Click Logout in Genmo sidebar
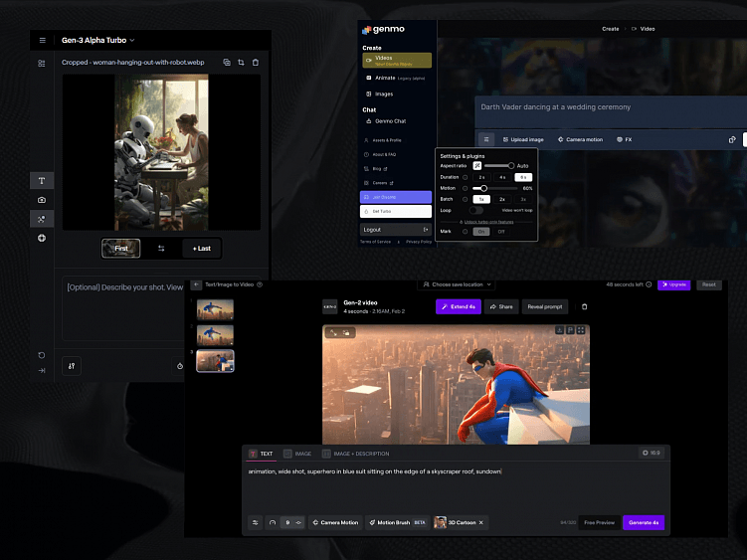This screenshot has width=747, height=560. [x=396, y=230]
